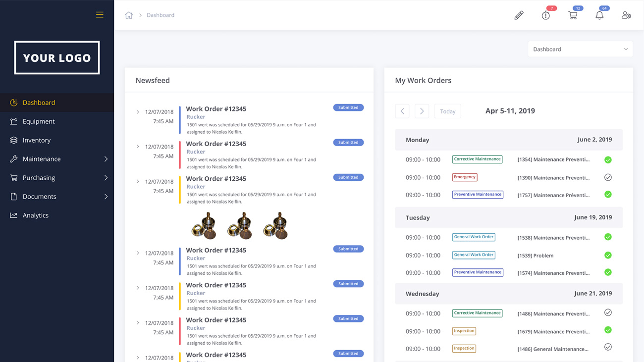Image resolution: width=644 pixels, height=362 pixels.
Task: Open the notifications bell with badge 64
Action: point(599,15)
